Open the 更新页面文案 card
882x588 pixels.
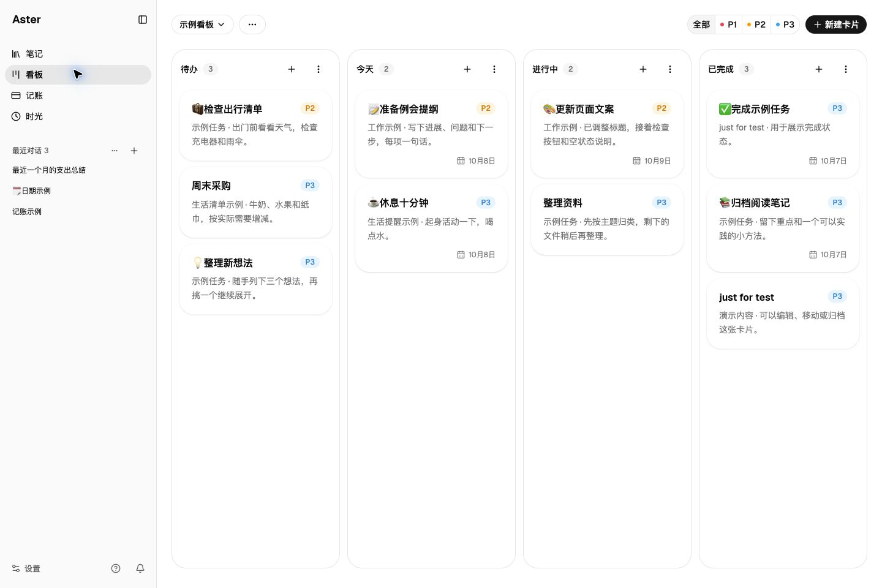[607, 134]
